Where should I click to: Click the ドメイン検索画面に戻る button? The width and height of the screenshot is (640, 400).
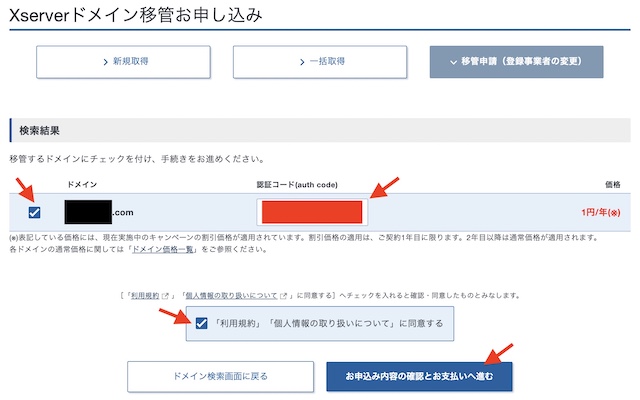(220, 376)
